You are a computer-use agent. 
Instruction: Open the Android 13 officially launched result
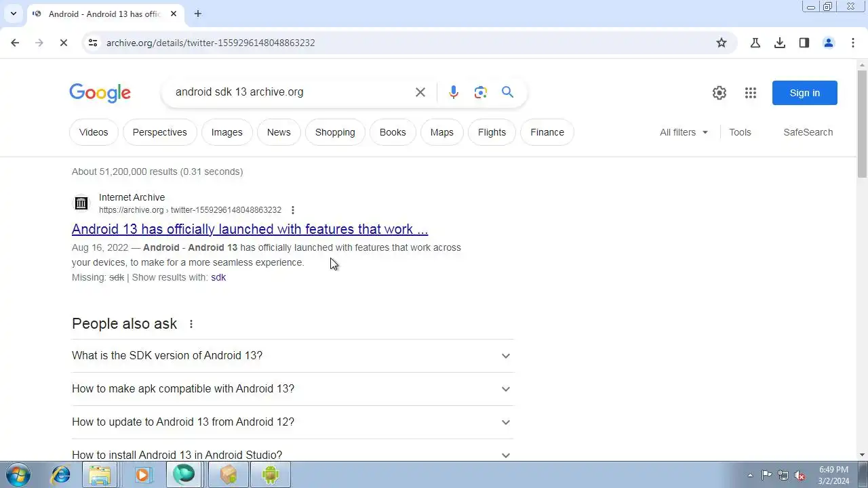click(x=250, y=229)
